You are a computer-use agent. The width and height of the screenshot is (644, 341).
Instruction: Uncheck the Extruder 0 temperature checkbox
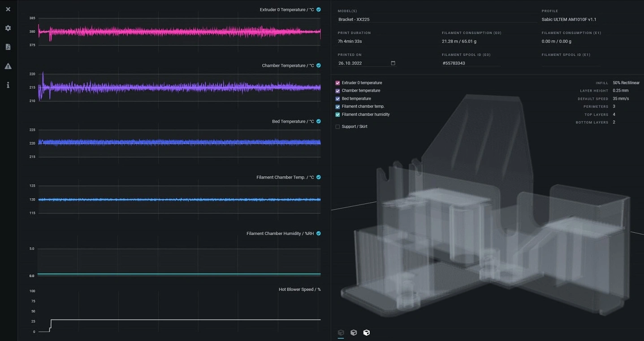click(337, 83)
